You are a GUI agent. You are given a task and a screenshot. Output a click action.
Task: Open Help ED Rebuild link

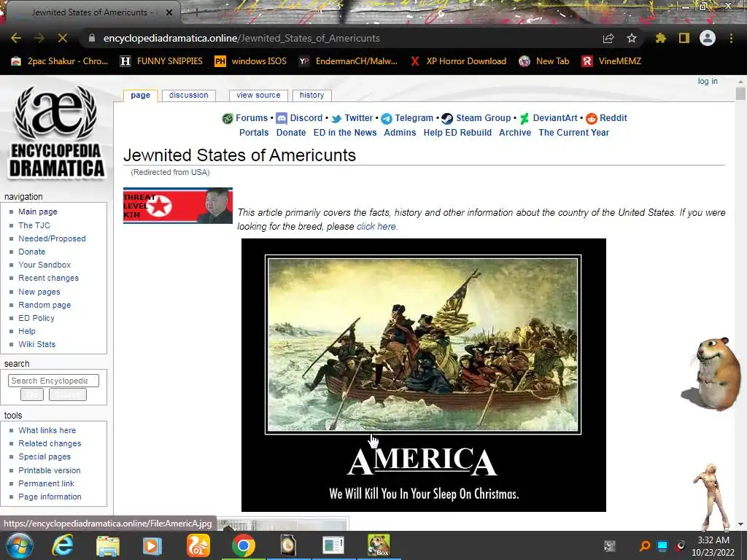click(x=457, y=133)
